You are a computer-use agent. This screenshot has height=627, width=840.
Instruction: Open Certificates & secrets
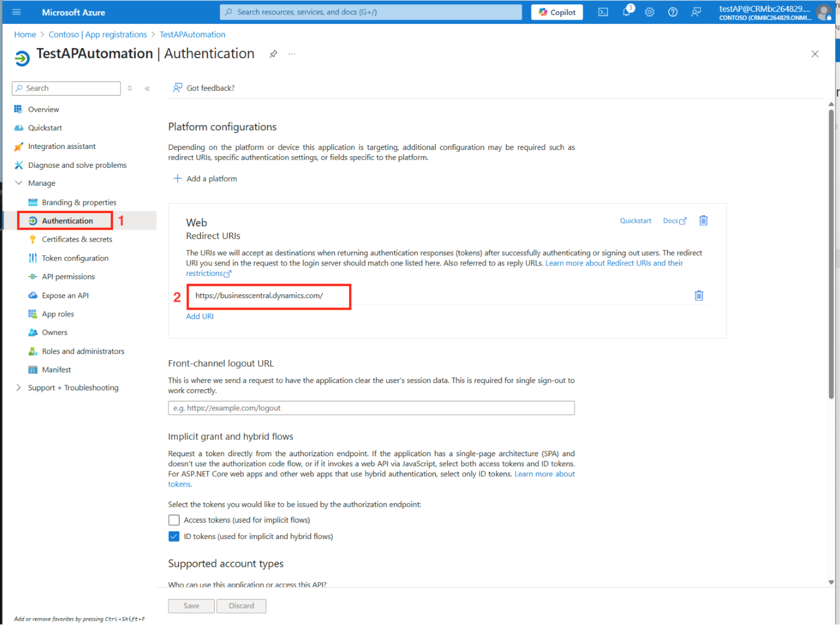[77, 240]
